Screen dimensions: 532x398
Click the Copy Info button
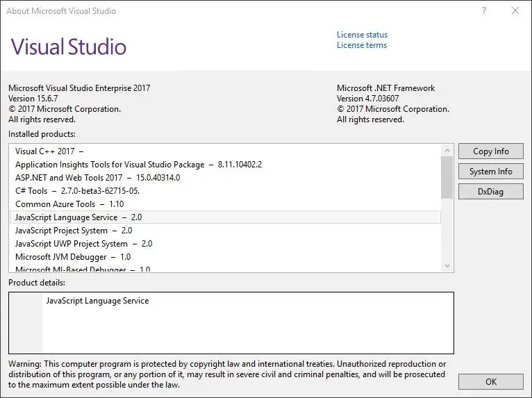[x=490, y=151]
